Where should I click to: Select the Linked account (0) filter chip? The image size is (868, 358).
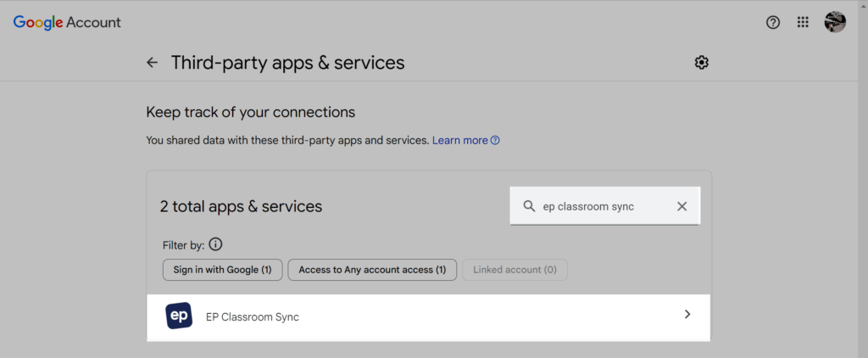[x=515, y=270]
